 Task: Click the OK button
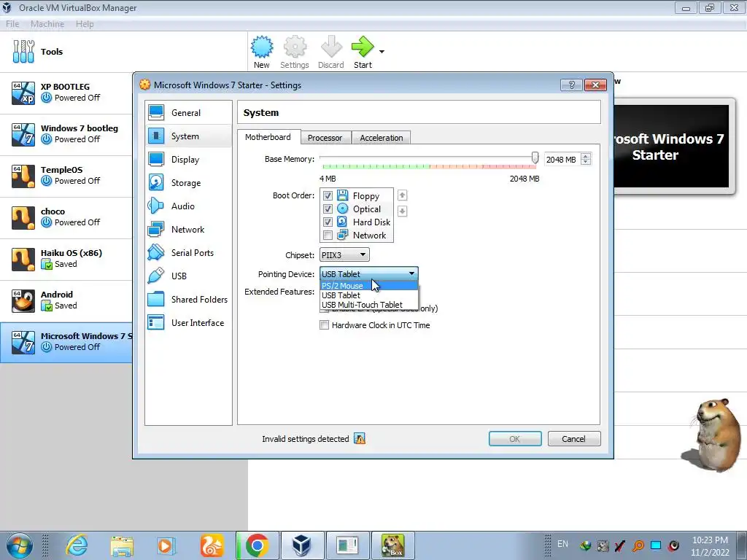515,439
